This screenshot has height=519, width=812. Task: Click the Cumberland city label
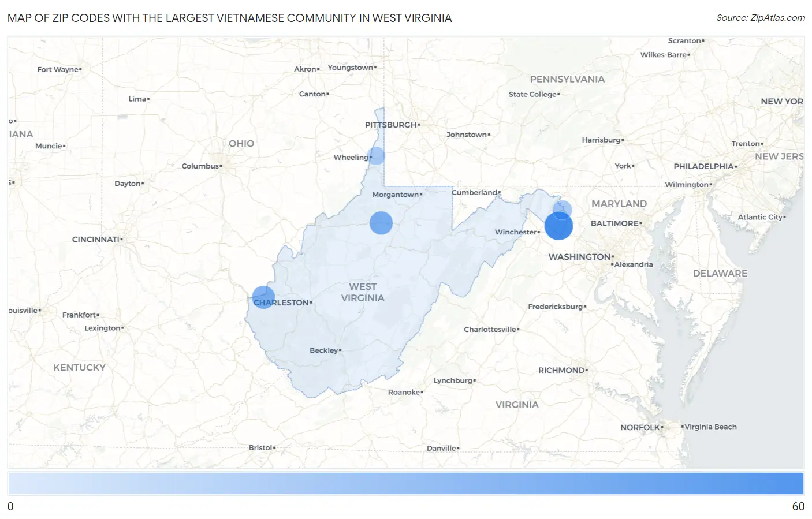pyautogui.click(x=475, y=192)
